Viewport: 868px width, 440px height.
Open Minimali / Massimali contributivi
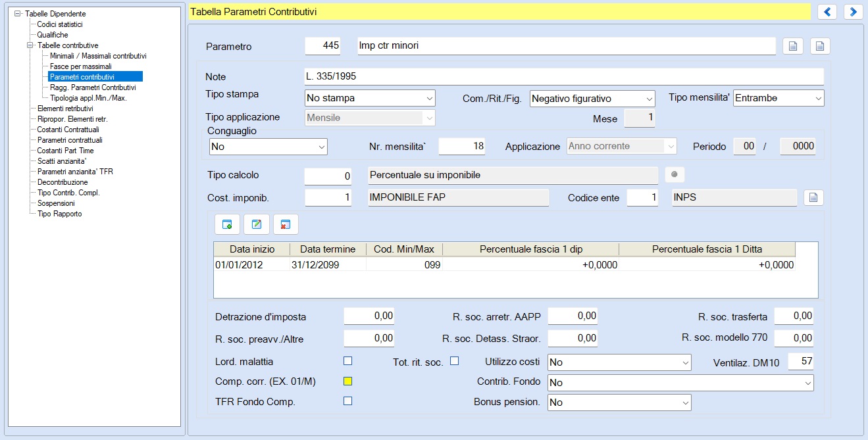(98, 56)
